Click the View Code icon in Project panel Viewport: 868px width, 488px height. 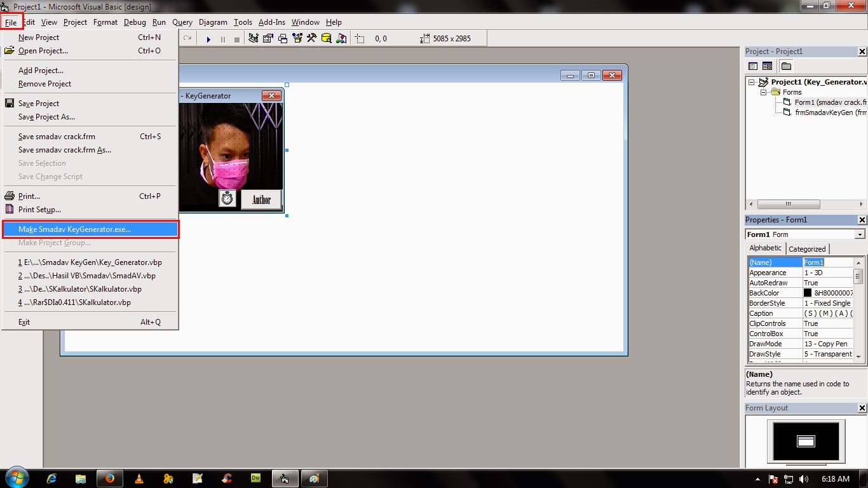click(753, 66)
